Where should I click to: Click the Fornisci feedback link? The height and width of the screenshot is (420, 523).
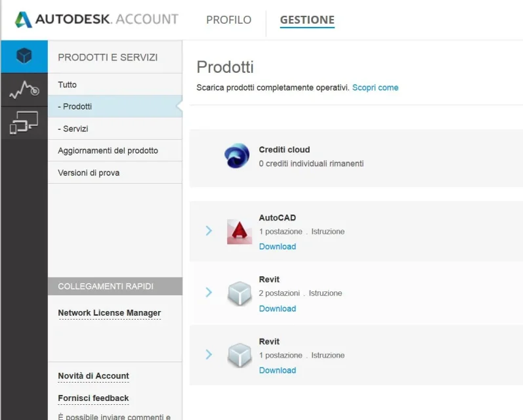pyautogui.click(x=93, y=398)
